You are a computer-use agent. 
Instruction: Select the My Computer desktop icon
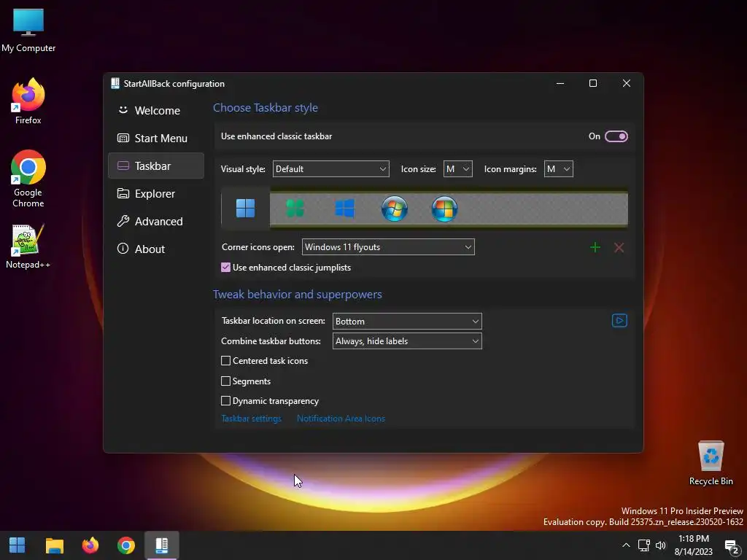tap(28, 30)
